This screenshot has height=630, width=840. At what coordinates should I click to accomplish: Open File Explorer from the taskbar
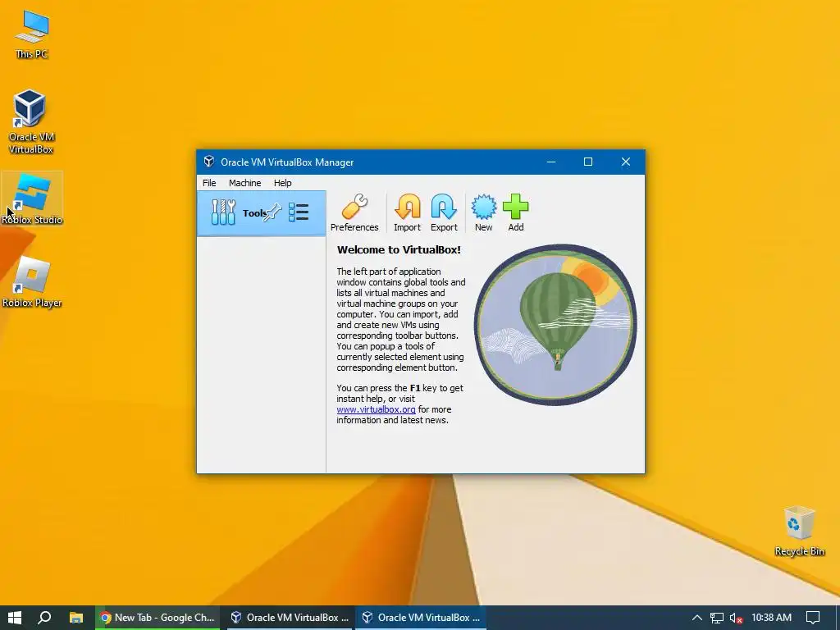click(x=76, y=618)
